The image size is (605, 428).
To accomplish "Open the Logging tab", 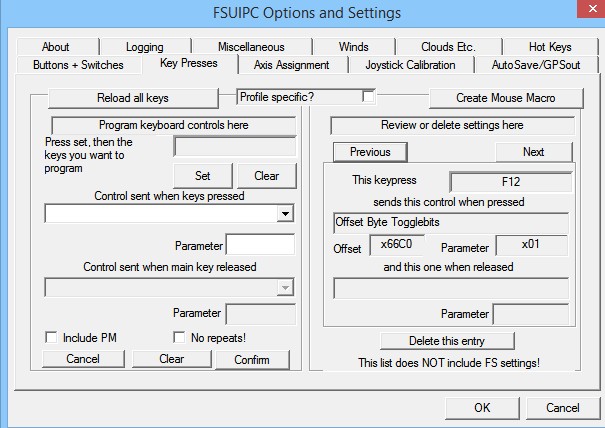I will (144, 47).
